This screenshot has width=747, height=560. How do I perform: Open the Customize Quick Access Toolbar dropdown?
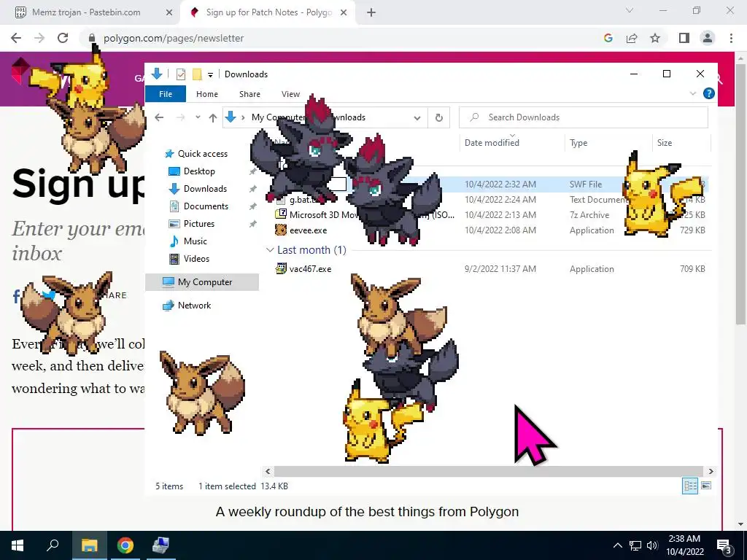pos(210,75)
